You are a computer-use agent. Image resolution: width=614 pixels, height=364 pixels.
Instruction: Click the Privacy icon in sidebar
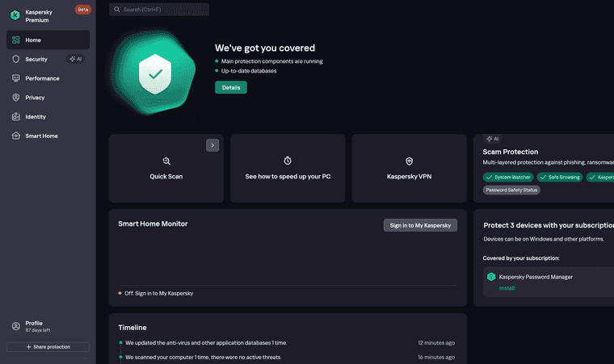(15, 98)
